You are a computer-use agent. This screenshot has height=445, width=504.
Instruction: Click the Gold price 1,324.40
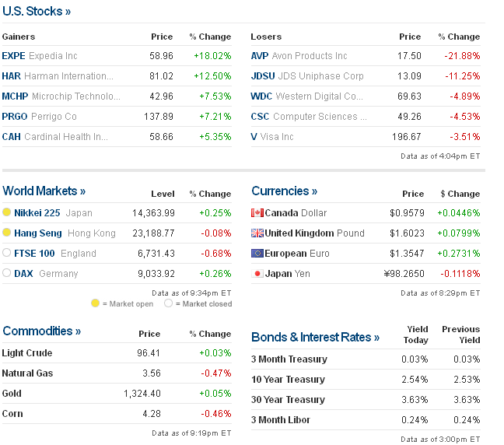[x=142, y=394]
